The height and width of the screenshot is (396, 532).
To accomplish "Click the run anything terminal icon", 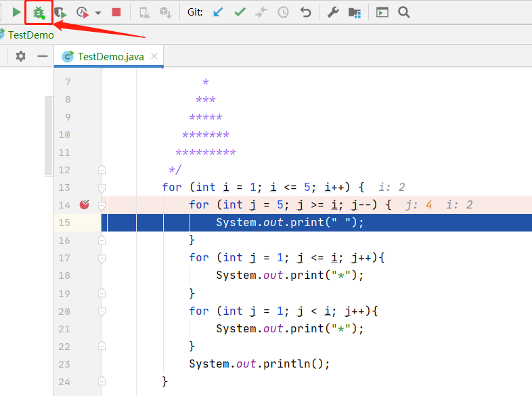I will pos(382,13).
